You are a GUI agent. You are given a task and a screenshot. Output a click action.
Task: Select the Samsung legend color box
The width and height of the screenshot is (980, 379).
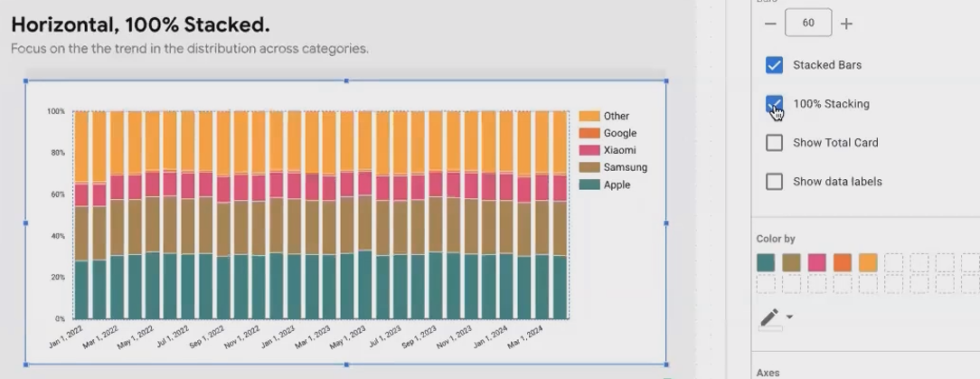589,167
